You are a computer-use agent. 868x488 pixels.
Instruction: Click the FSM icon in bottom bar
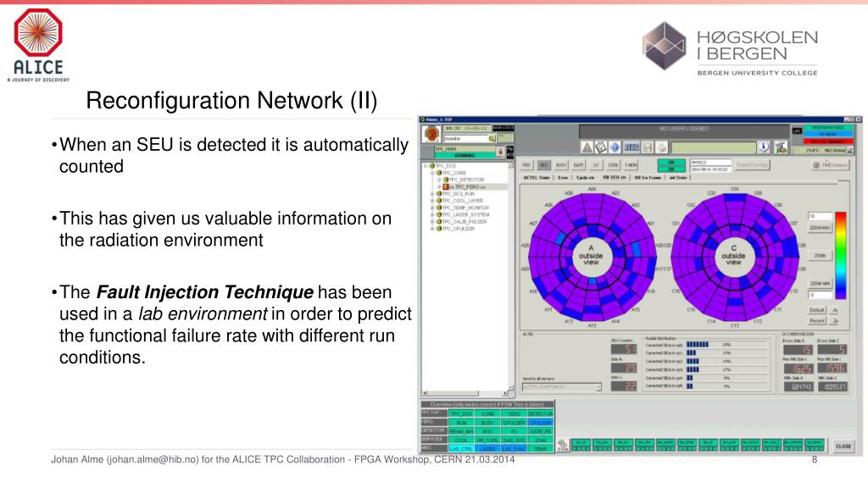pos(563,445)
